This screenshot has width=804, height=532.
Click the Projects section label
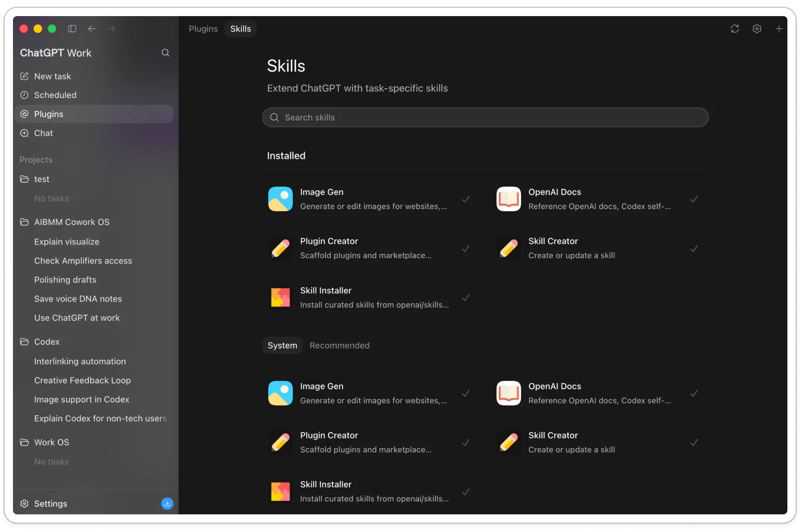[x=36, y=160]
